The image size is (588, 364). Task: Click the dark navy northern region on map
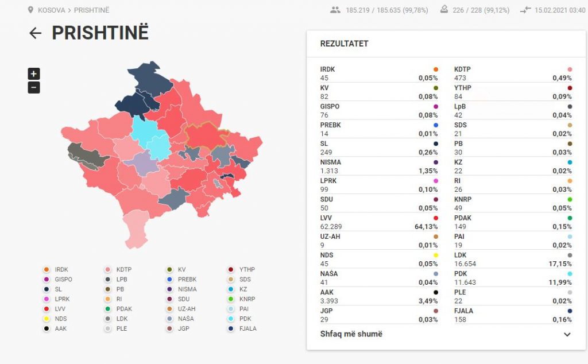[x=150, y=80]
